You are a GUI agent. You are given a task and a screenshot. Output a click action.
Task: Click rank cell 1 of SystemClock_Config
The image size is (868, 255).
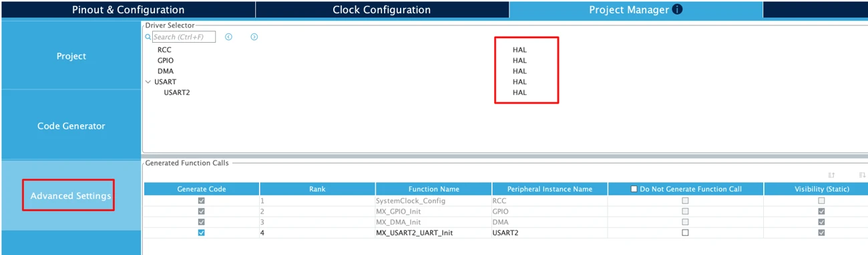(x=318, y=200)
